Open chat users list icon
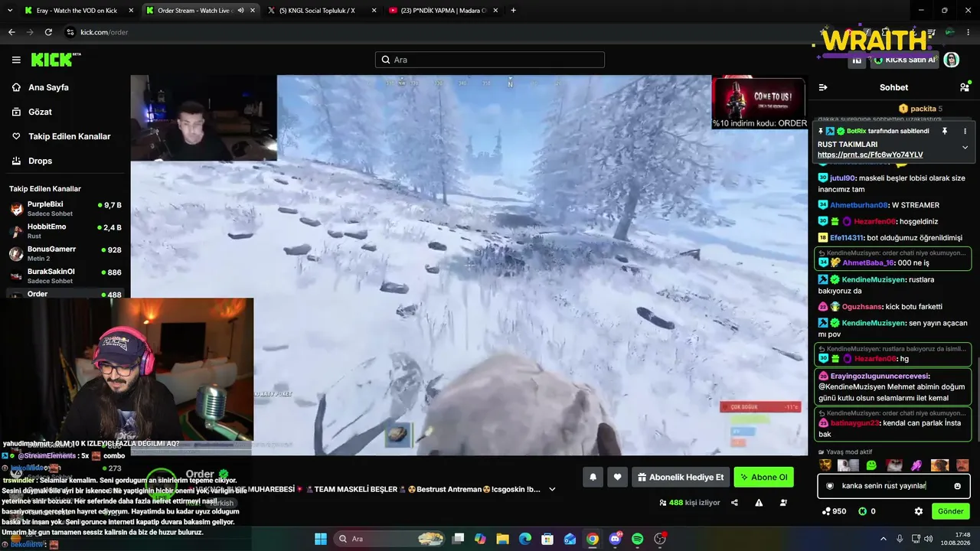The height and width of the screenshot is (551, 980). (x=964, y=87)
